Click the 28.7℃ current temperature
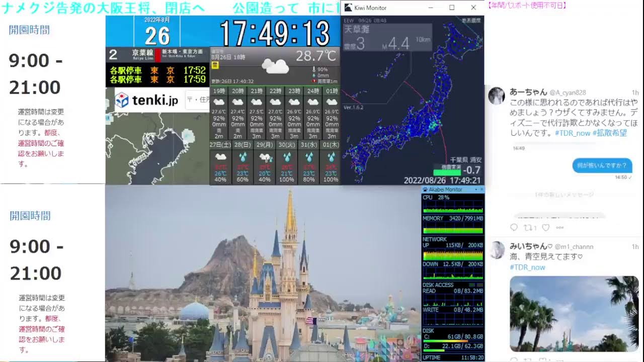The image size is (644, 362). coord(316,55)
